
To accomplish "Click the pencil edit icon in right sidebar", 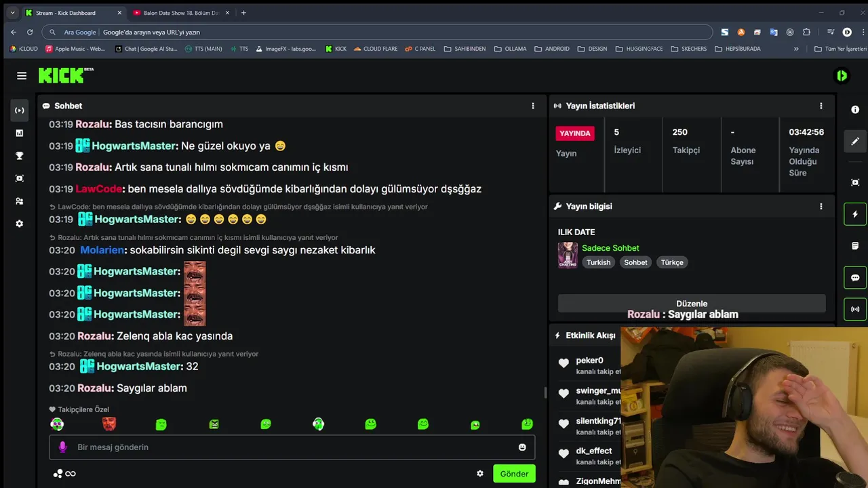I will click(x=855, y=142).
